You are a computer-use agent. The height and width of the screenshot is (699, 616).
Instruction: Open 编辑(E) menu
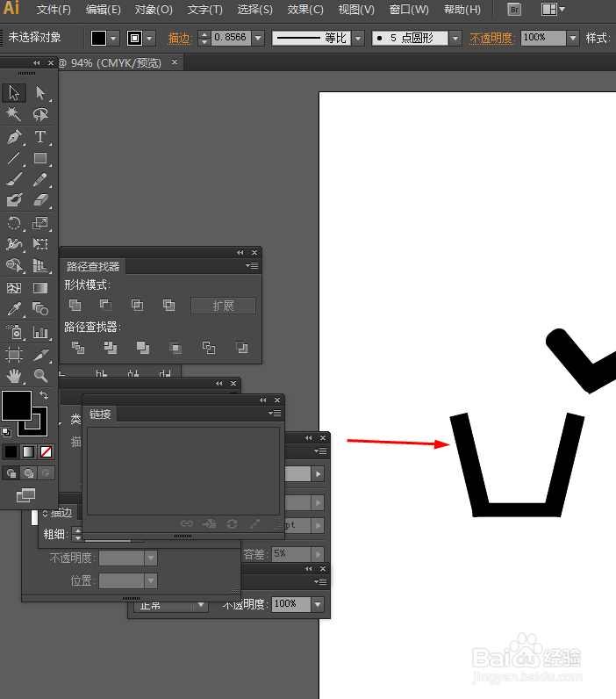point(103,10)
